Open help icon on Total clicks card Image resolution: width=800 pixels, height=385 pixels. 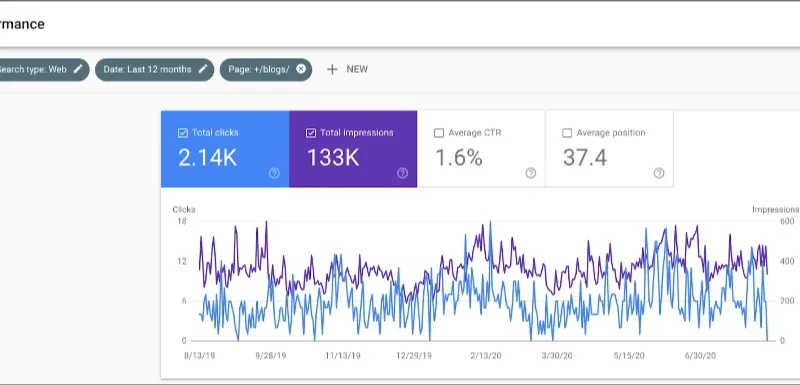(x=274, y=173)
